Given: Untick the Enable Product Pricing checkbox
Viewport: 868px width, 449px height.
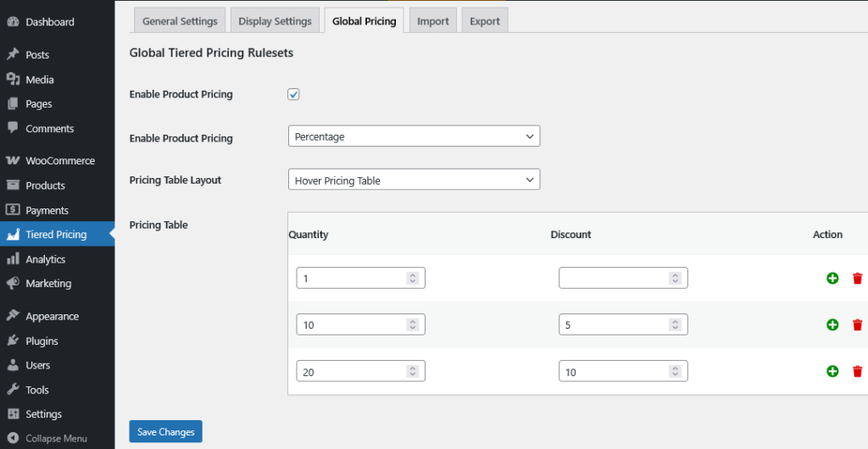Looking at the screenshot, I should (294, 94).
